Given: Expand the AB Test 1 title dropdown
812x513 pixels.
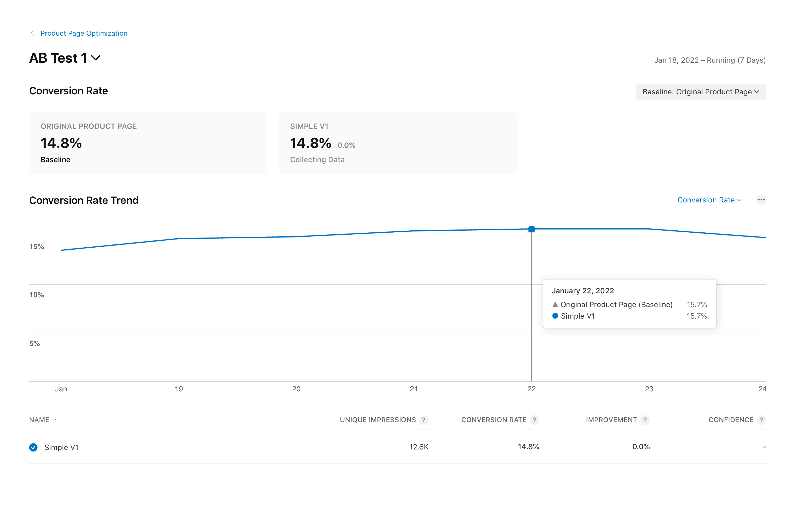Looking at the screenshot, I should coord(96,58).
